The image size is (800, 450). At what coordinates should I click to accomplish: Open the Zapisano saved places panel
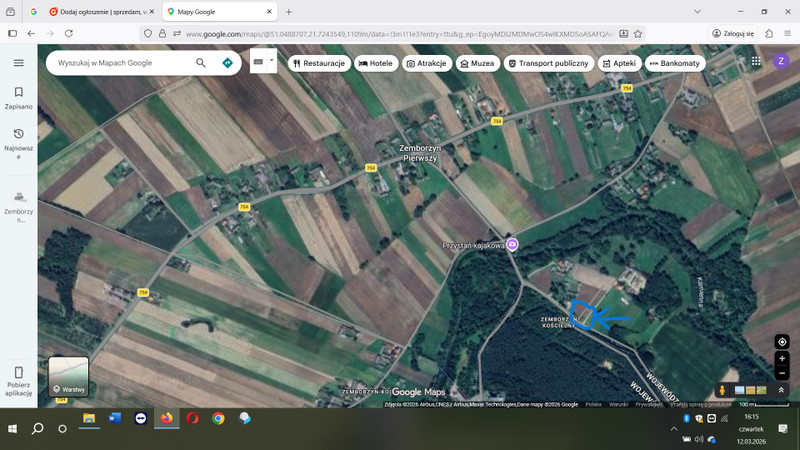point(18,97)
